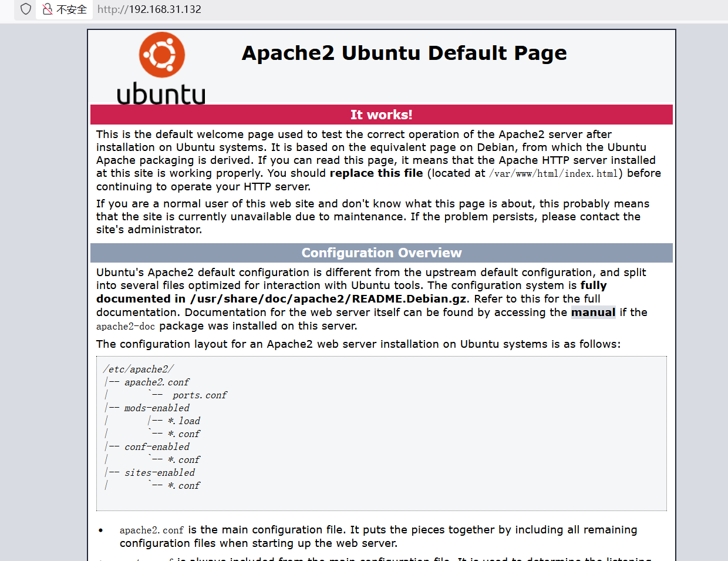This screenshot has width=728, height=561.
Task: Click the address bar URL 192.168.31.132
Action: pos(149,9)
